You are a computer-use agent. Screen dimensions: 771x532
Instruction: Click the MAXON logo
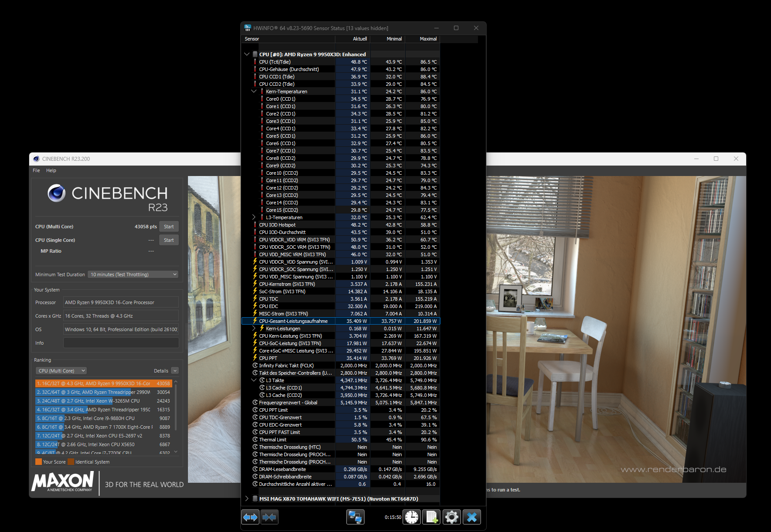click(62, 481)
